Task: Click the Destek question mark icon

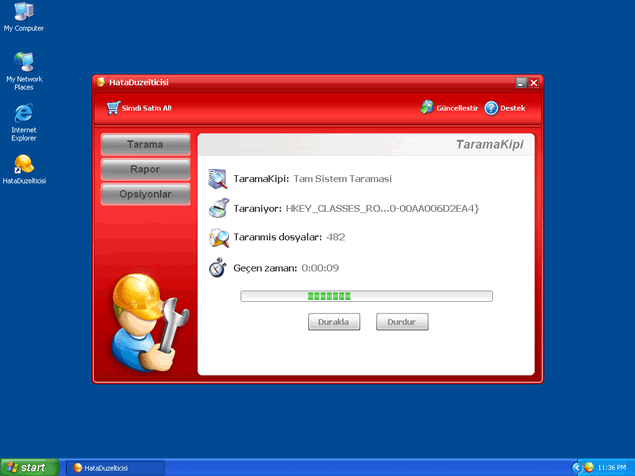Action: (491, 108)
